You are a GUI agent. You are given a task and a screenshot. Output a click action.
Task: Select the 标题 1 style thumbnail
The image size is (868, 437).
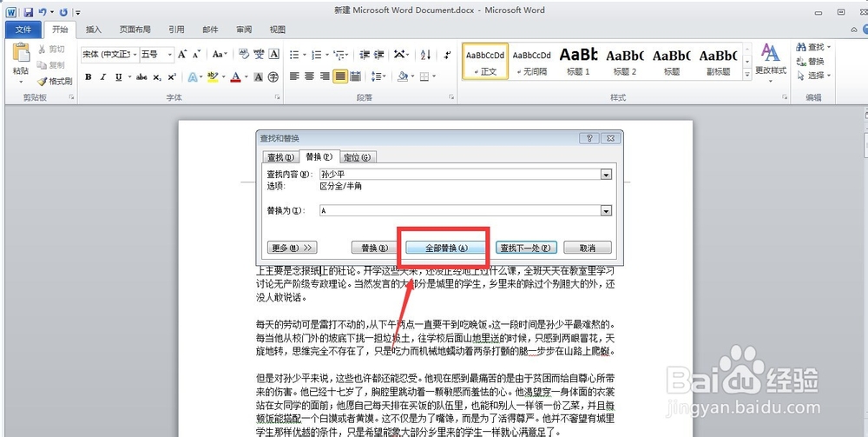[x=578, y=62]
